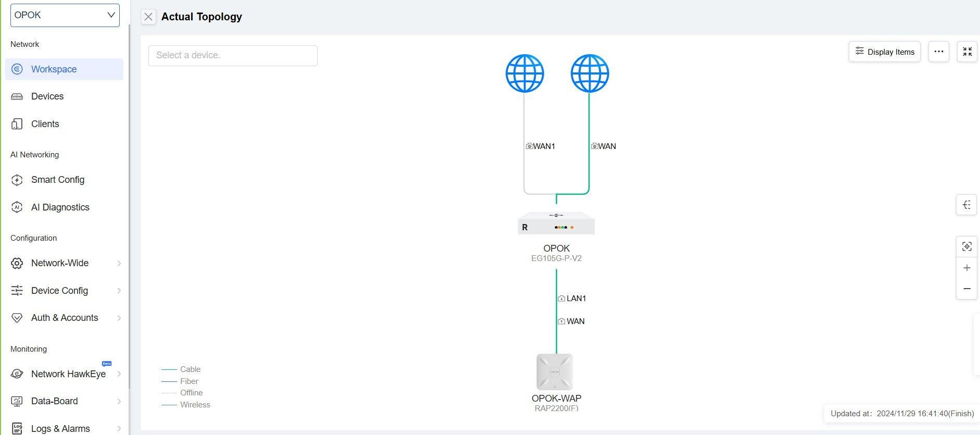The width and height of the screenshot is (980, 435).
Task: Click the globe icon above WAN link
Action: (589, 73)
